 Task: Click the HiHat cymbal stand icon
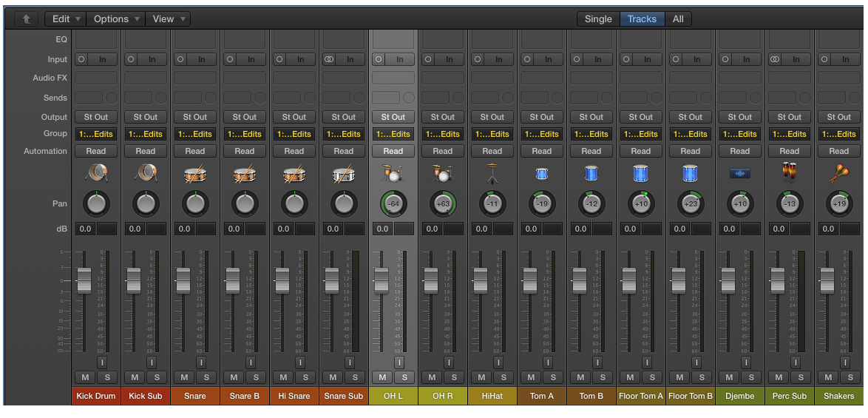pos(492,174)
